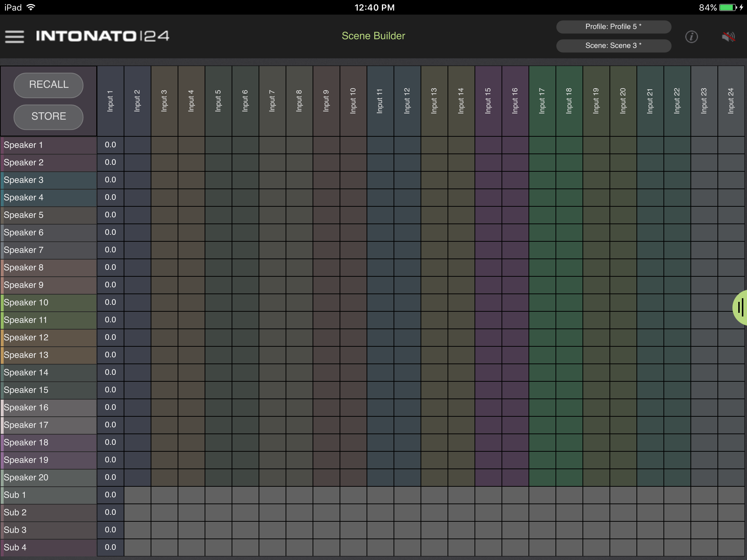Click the Speaker 1 row label
This screenshot has width=747, height=560.
49,145
